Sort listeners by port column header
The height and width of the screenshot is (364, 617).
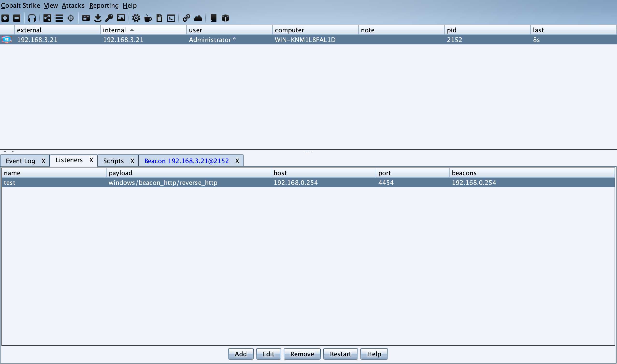413,173
